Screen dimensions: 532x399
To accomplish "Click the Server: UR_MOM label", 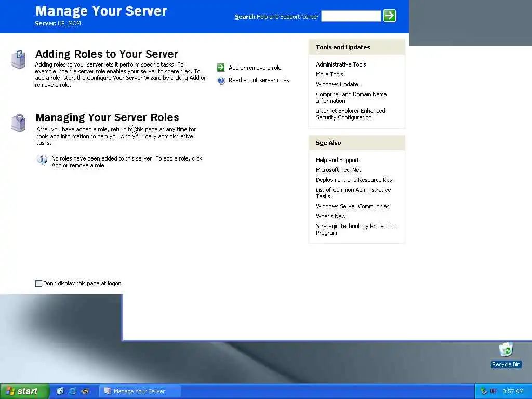I will pyautogui.click(x=58, y=23).
